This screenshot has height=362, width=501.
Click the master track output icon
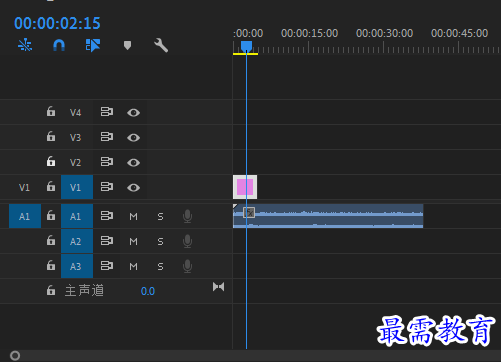[219, 287]
